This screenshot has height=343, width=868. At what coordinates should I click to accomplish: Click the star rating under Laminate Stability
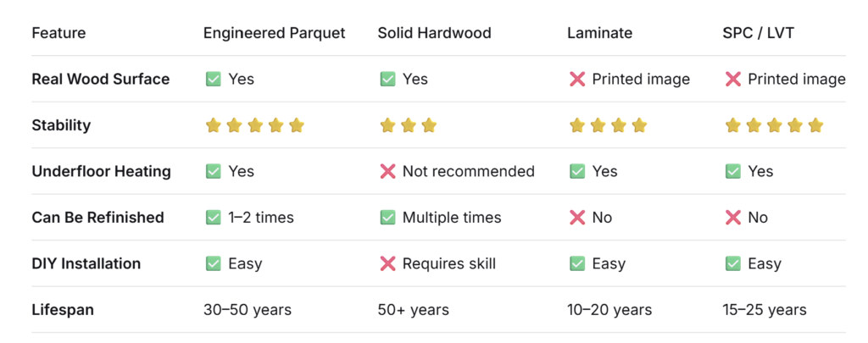coord(608,125)
